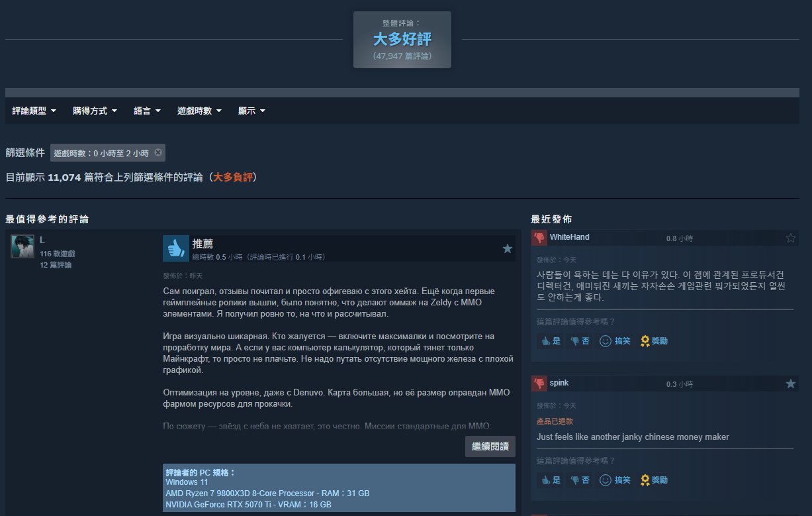Open user L's avatar profile

coord(23,246)
